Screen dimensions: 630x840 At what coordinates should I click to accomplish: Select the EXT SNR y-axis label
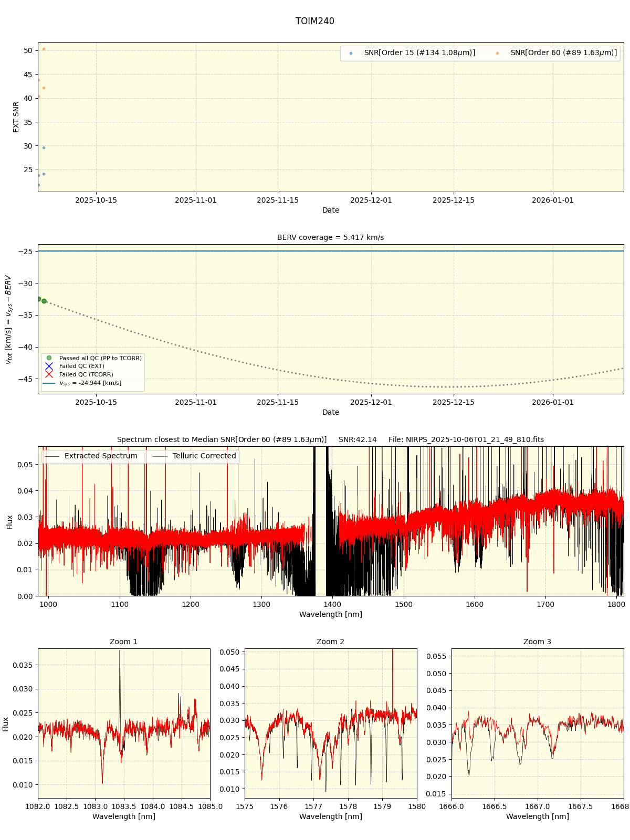16,117
